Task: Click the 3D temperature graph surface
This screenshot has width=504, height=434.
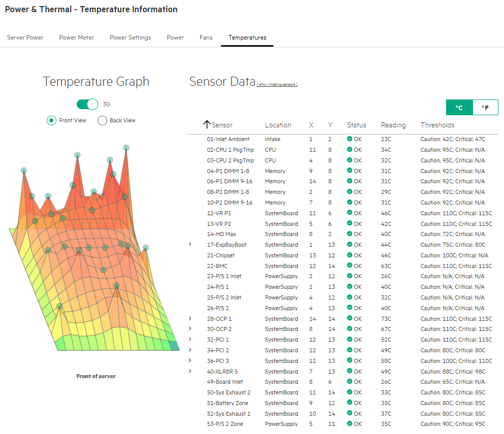Action: (94, 248)
